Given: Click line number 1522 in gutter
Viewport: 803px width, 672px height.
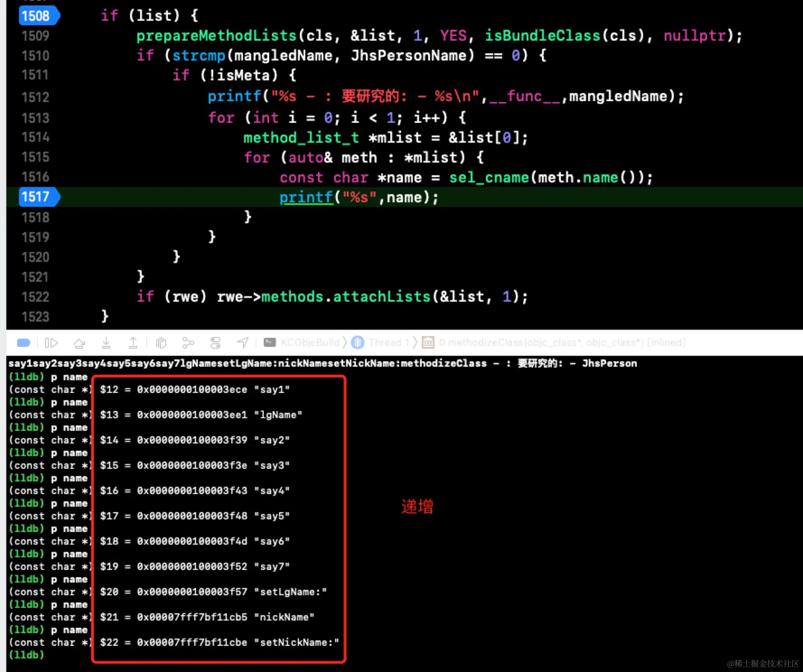Looking at the screenshot, I should coord(35,297).
